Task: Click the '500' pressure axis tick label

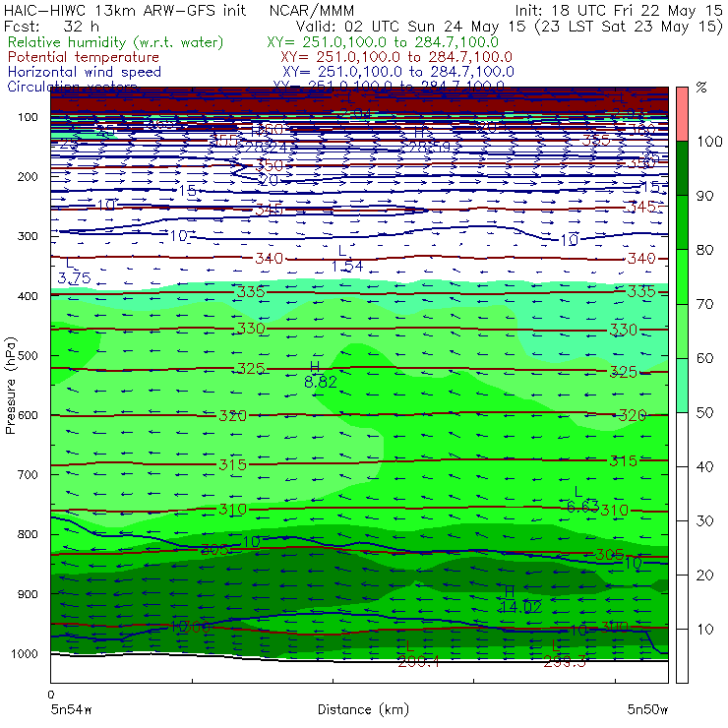Action: (x=28, y=356)
